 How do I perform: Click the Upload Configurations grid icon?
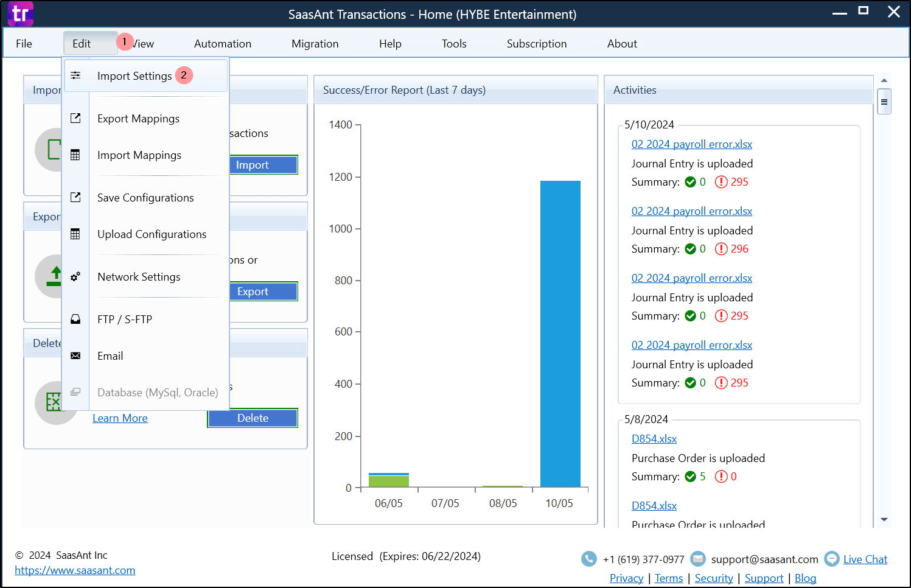click(75, 234)
